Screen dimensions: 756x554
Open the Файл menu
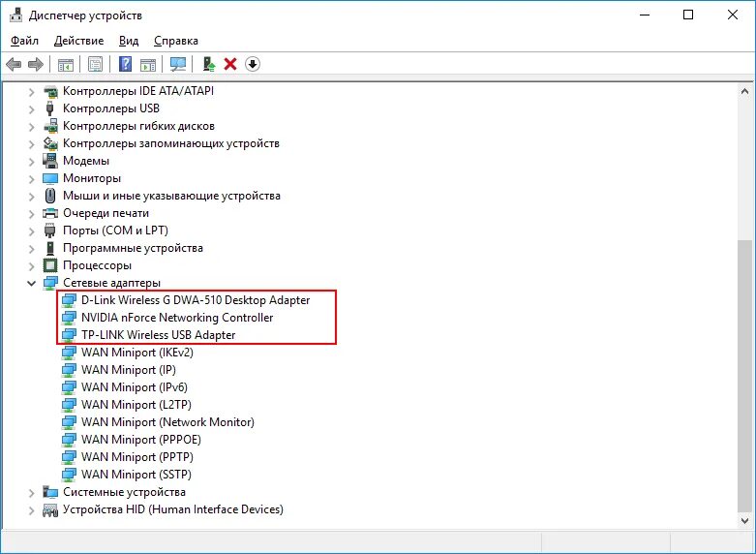point(24,41)
